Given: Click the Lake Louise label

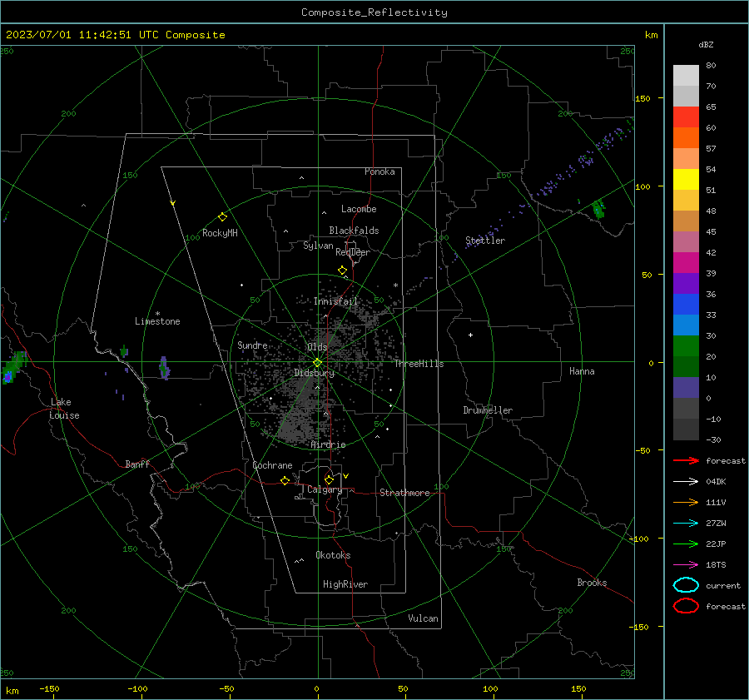Looking at the screenshot, I should pos(64,409).
